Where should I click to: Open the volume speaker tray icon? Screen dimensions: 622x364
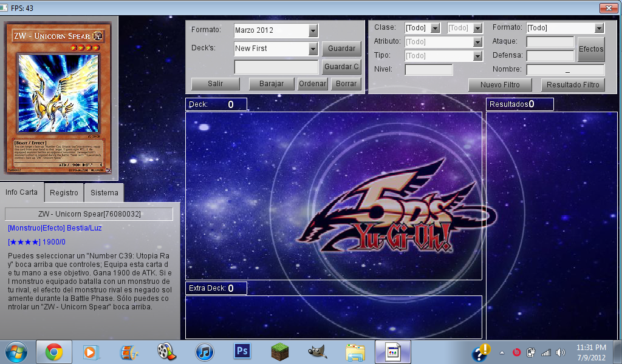click(561, 352)
